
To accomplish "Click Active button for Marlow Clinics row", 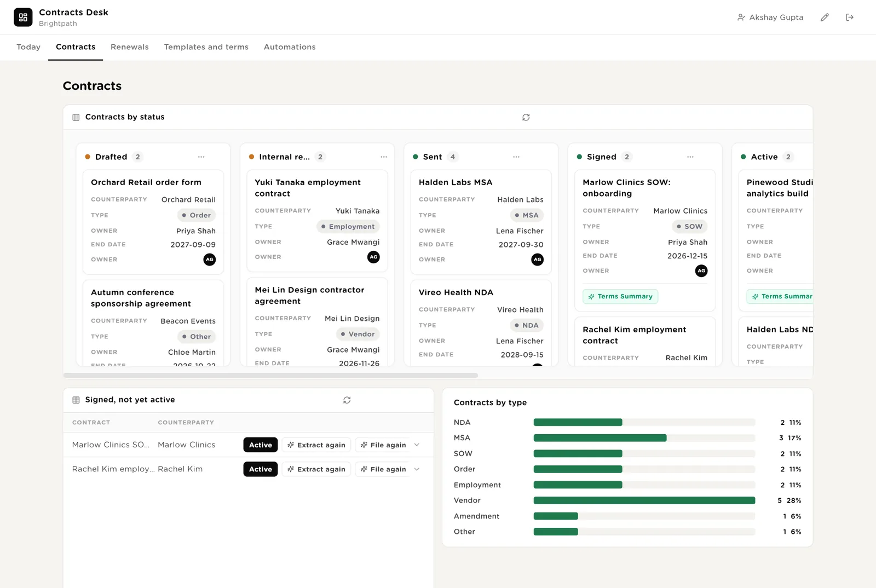I will click(x=261, y=445).
